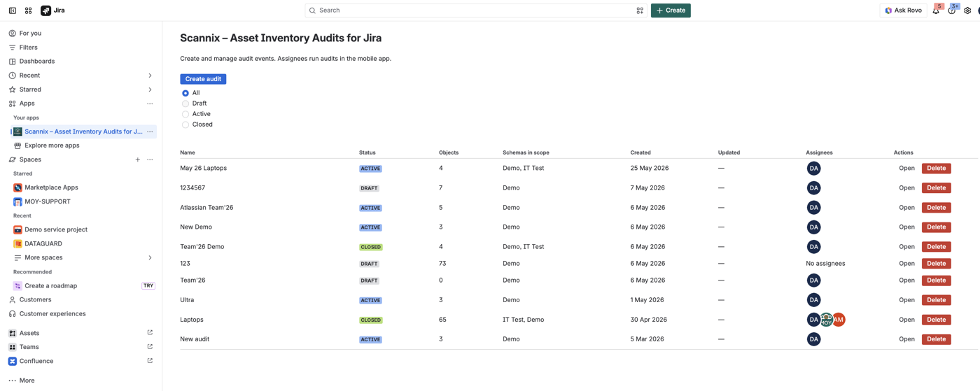Open the Apps more options ellipsis
The width and height of the screenshot is (980, 391).
[150, 104]
